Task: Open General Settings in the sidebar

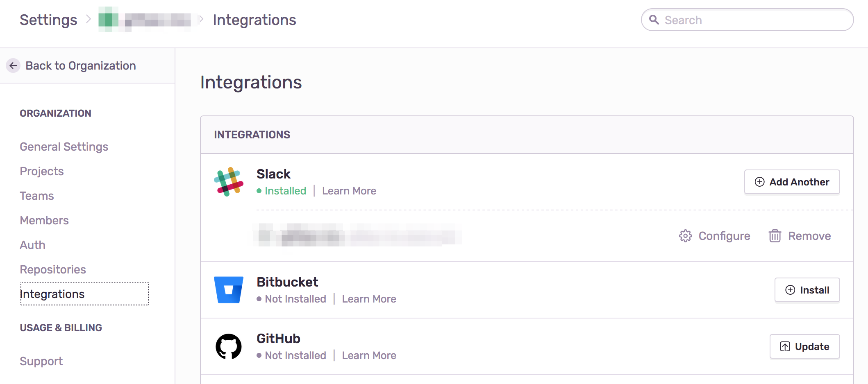Action: point(64,147)
